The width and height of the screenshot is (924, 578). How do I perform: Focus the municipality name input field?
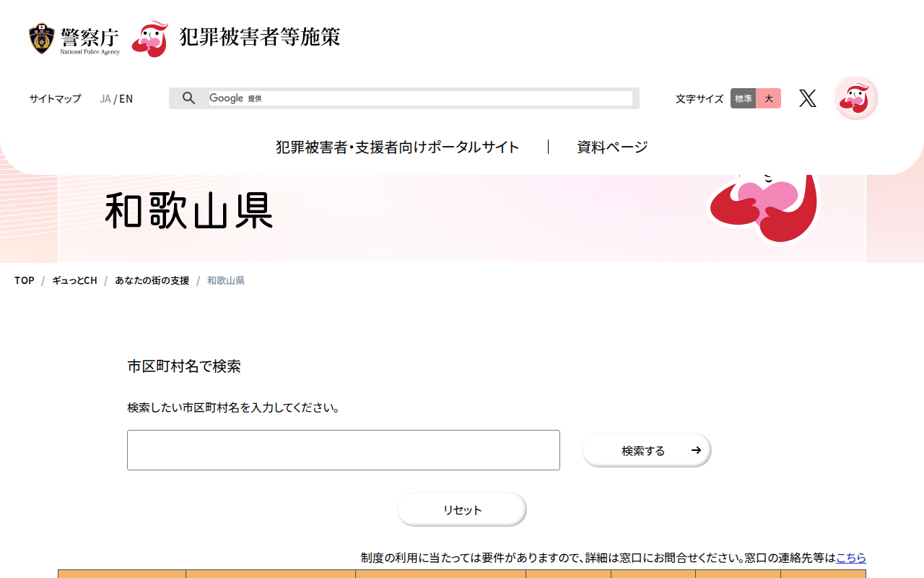[344, 450]
